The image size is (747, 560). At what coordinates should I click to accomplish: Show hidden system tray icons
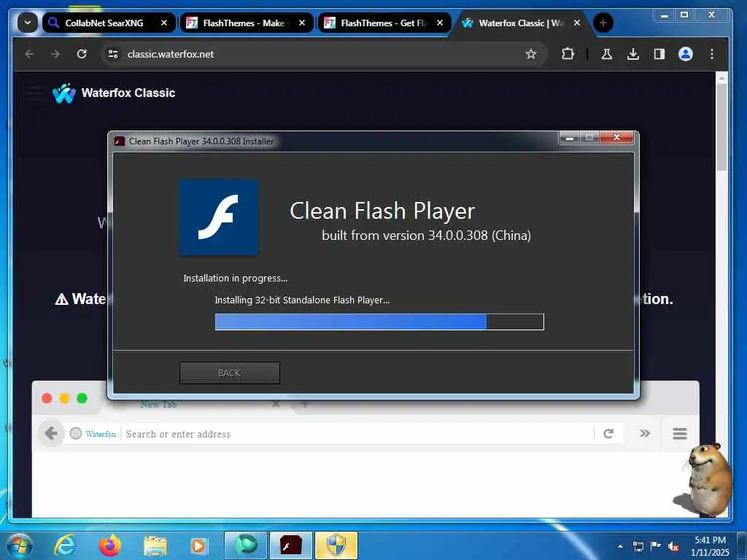[x=620, y=546]
